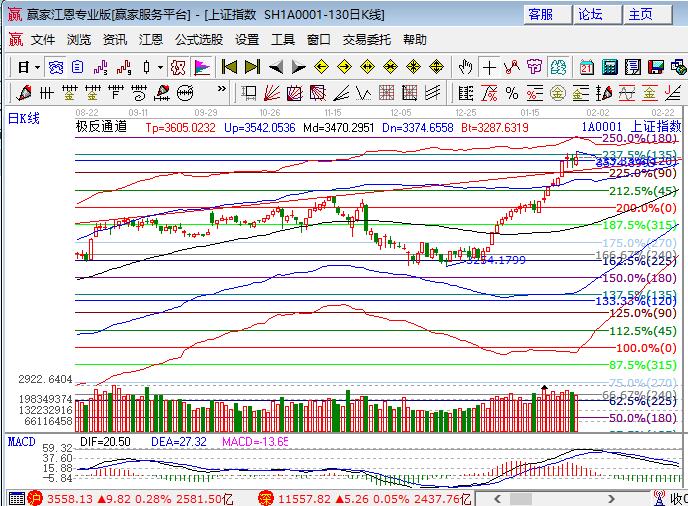Open the calendar icon in toolbar

pyautogui.click(x=586, y=67)
